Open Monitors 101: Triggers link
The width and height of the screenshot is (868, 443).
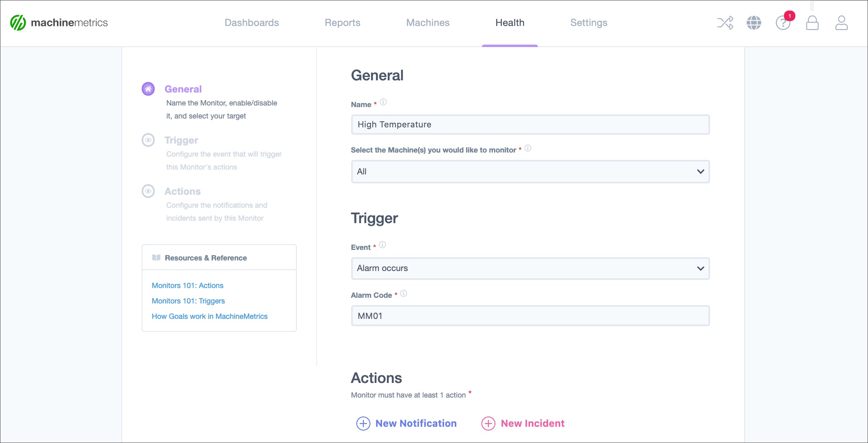click(188, 301)
